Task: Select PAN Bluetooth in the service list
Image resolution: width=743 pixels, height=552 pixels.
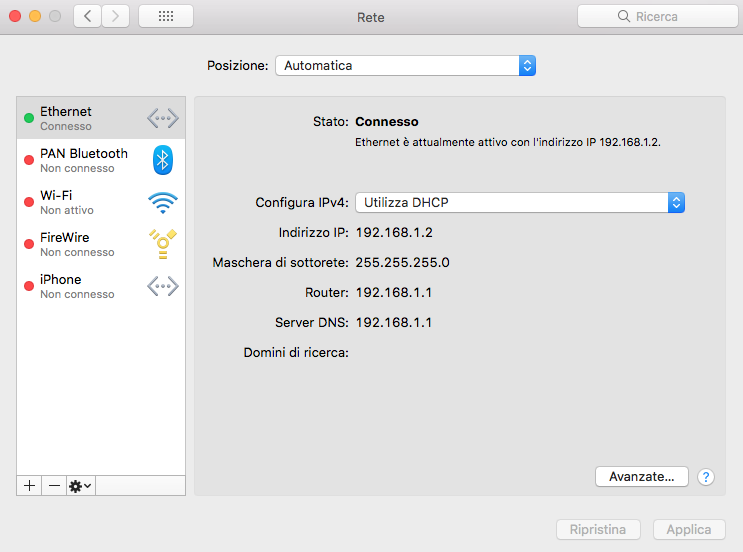Action: pyautogui.click(x=84, y=160)
